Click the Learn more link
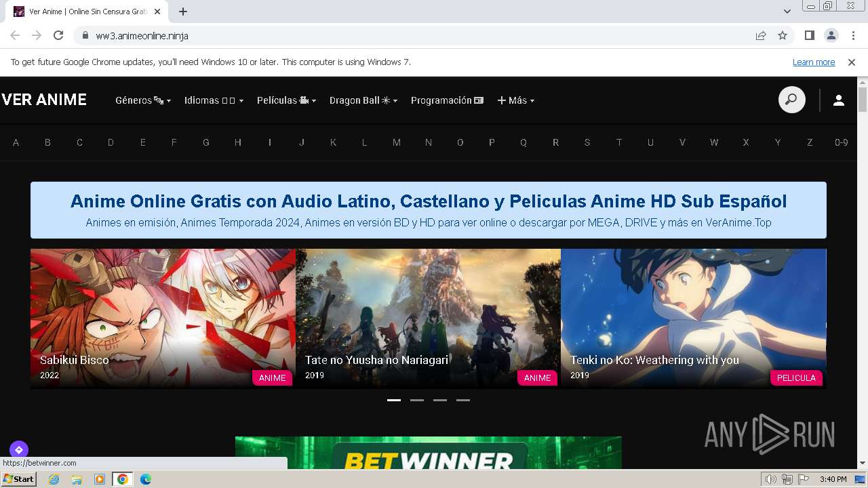The image size is (868, 488). tap(814, 62)
